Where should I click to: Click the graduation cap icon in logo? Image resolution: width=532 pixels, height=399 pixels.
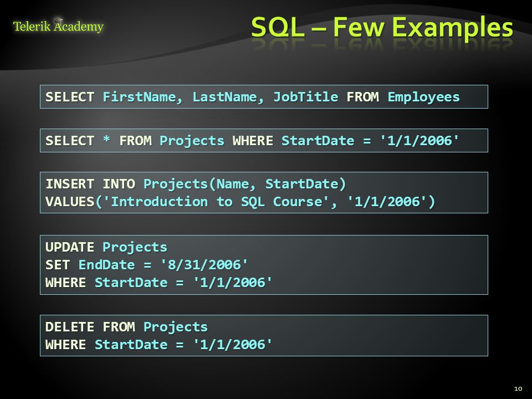click(58, 21)
